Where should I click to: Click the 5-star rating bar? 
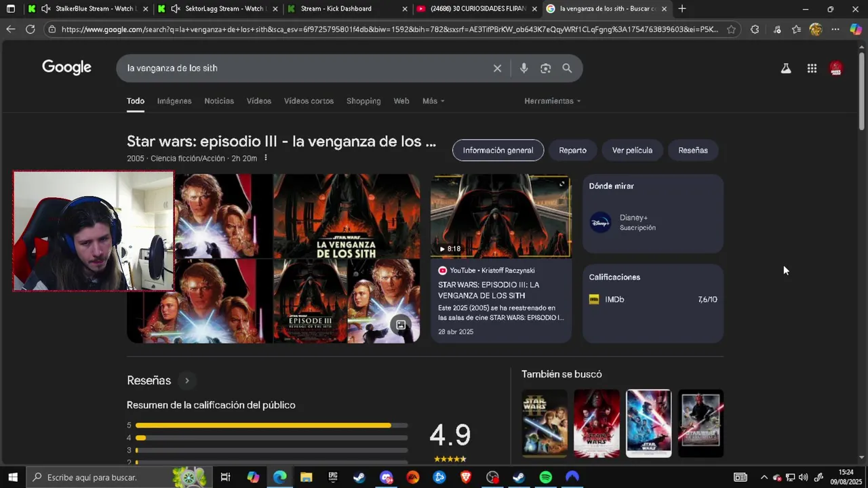(x=272, y=426)
